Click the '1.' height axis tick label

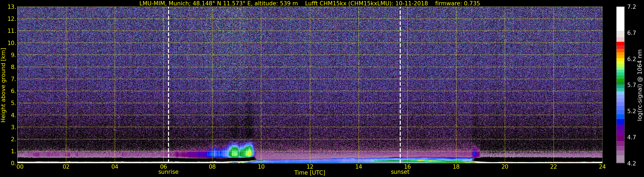pos(13,151)
